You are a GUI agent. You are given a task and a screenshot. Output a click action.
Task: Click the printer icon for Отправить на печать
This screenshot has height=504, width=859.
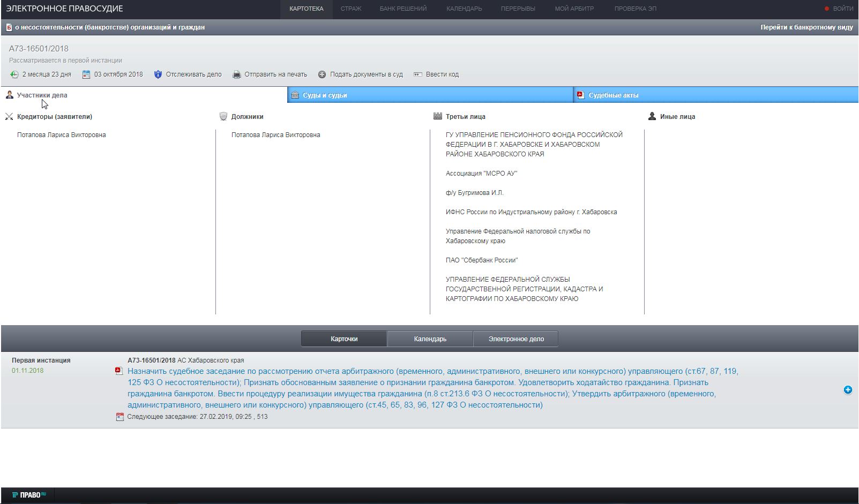click(x=236, y=74)
